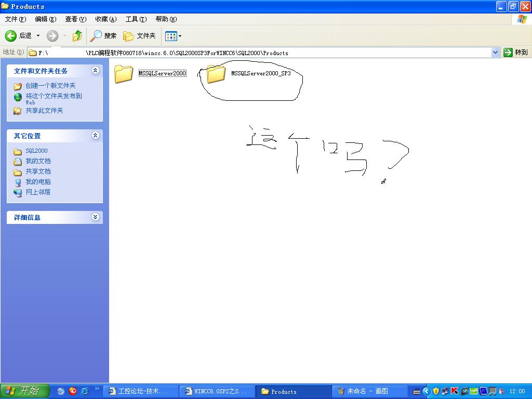The width and height of the screenshot is (532, 399).
Task: Open the 文件(F) menu
Action: pyautogui.click(x=15, y=19)
